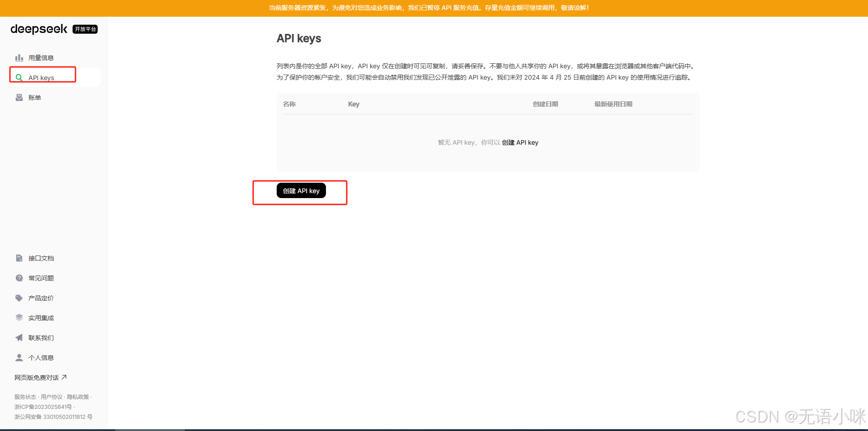This screenshot has height=431, width=868.
Task: Click the 接口文档 document icon
Action: pos(19,258)
